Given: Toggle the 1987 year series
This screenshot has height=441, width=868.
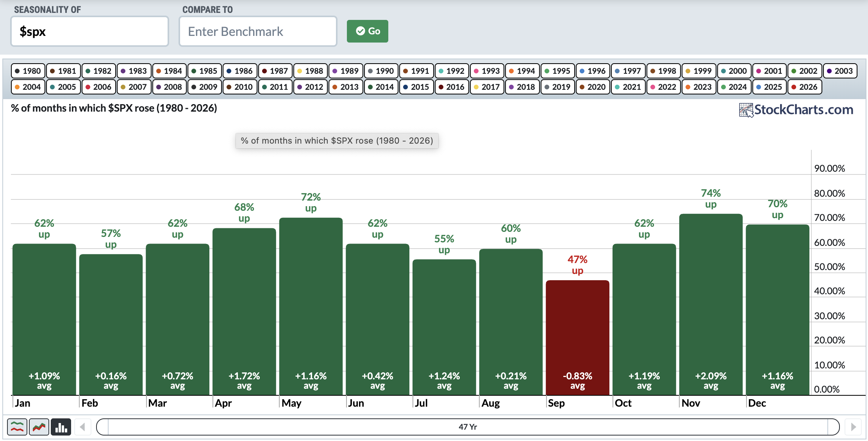Looking at the screenshot, I should click(275, 71).
